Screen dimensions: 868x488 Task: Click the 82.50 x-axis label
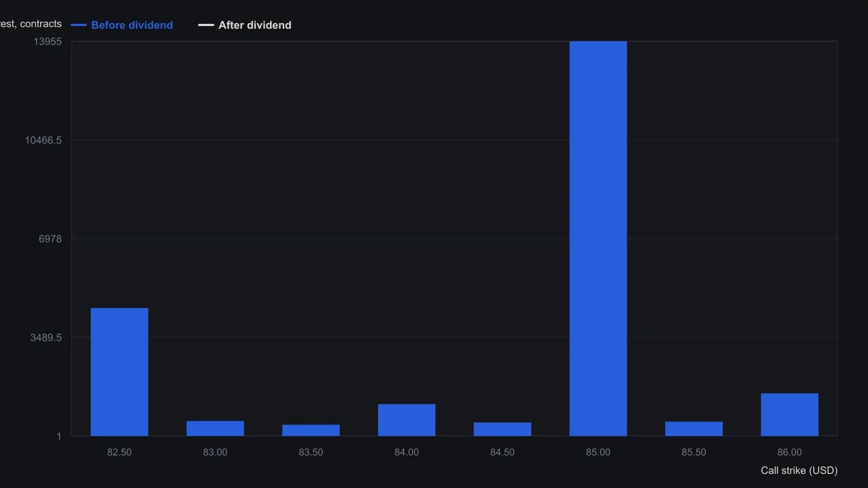(x=119, y=452)
